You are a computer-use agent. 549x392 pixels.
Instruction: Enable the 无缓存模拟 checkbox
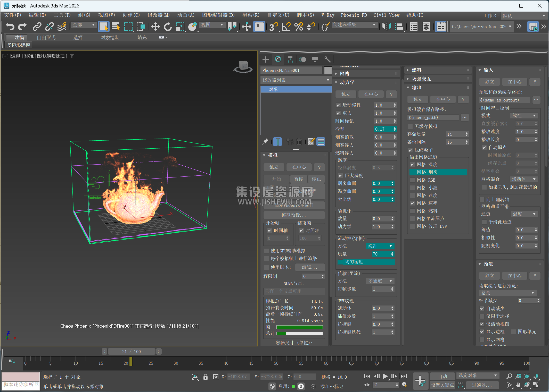[410, 126]
